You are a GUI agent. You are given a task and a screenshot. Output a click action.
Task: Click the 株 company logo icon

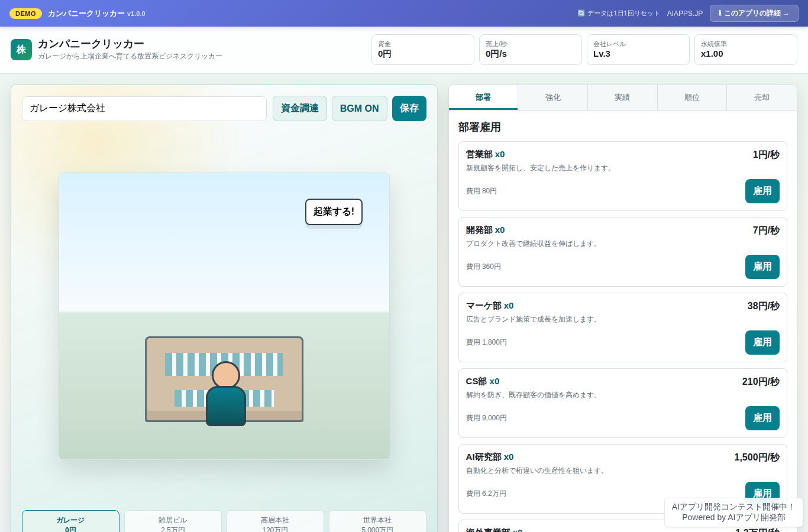point(21,50)
